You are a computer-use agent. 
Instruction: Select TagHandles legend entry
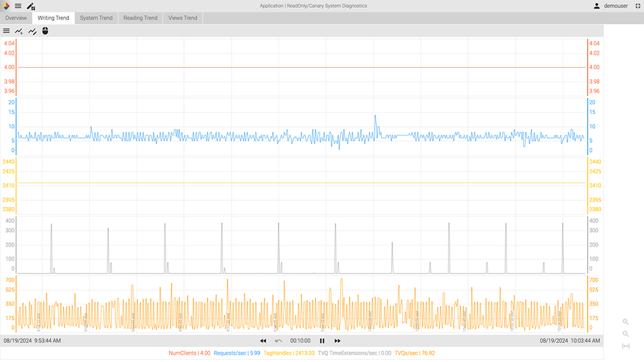tap(289, 353)
